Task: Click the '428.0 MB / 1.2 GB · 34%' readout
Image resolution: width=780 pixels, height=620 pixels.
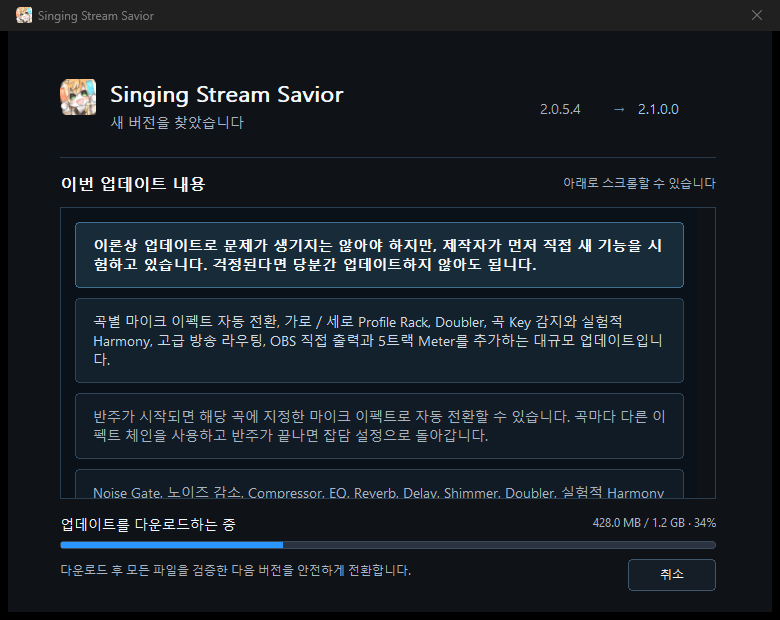Action: click(x=654, y=523)
